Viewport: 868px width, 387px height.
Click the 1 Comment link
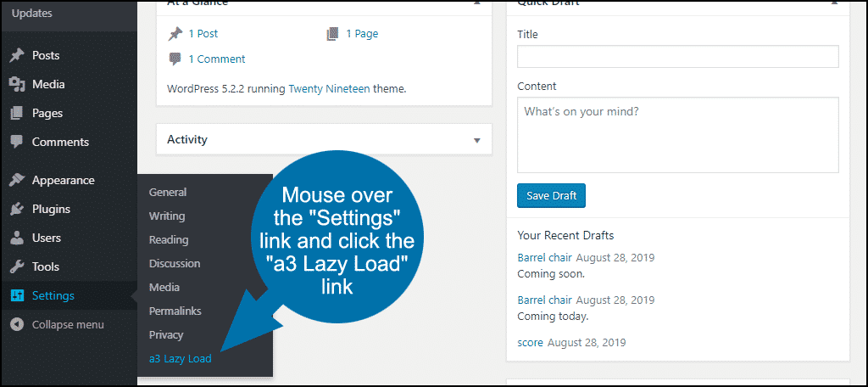[x=217, y=59]
